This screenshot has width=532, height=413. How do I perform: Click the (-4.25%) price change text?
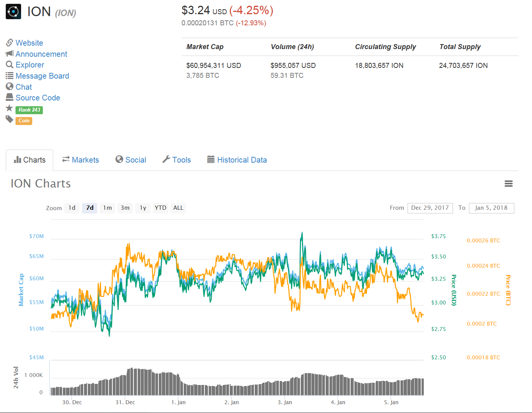tap(251, 10)
